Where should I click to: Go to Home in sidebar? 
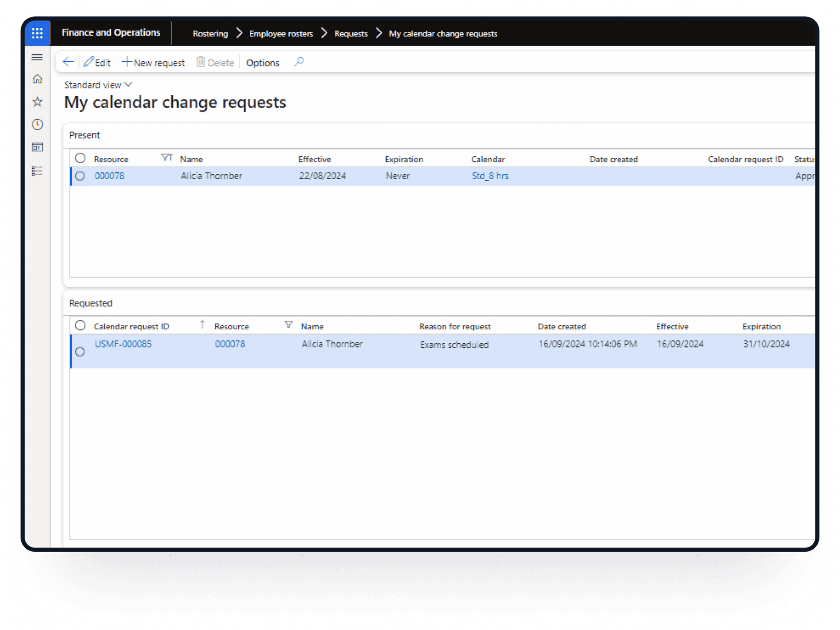tap(37, 79)
